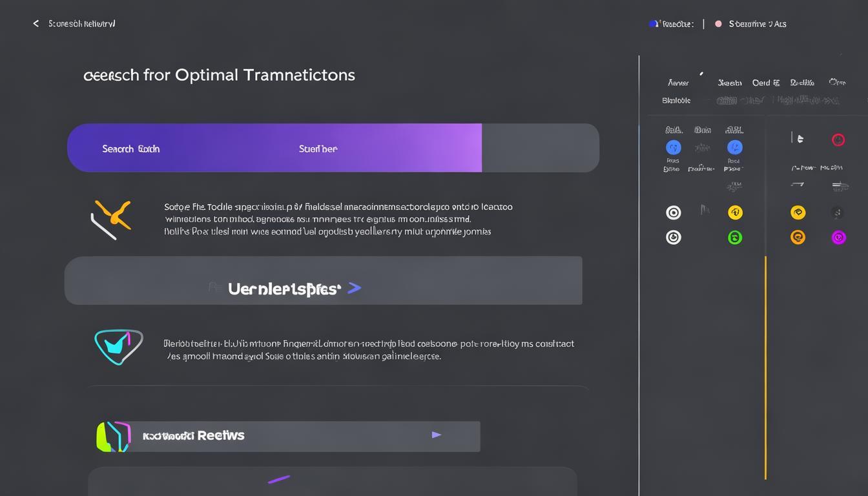Image resolution: width=868 pixels, height=496 pixels.
Task: Expand the Reelws bar with the purple arrow
Action: point(437,435)
